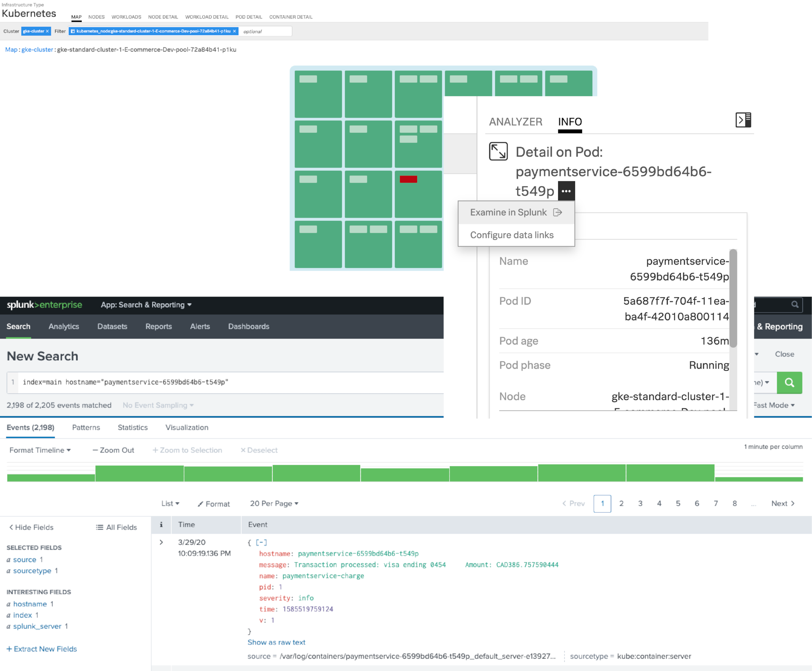
Task: Click the Close button in Splunk
Action: click(785, 354)
